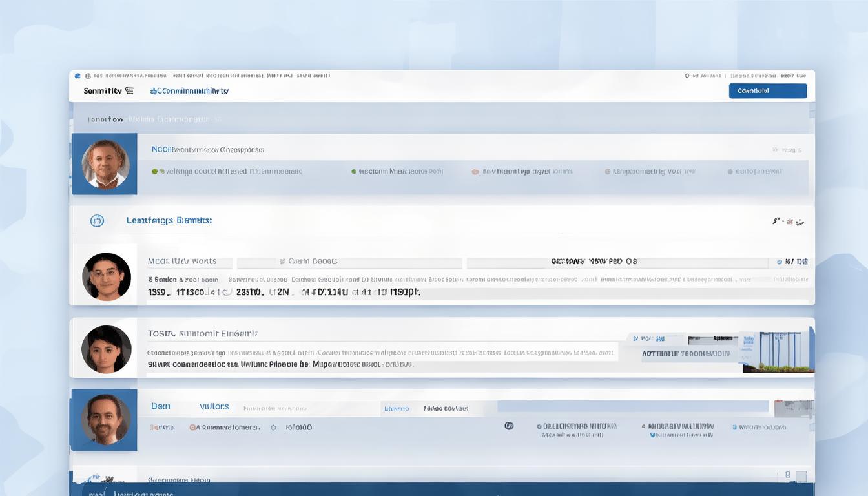This screenshot has height=496, width=868.
Task: Switch to the Visitors tab in bottom profile card
Action: [214, 406]
